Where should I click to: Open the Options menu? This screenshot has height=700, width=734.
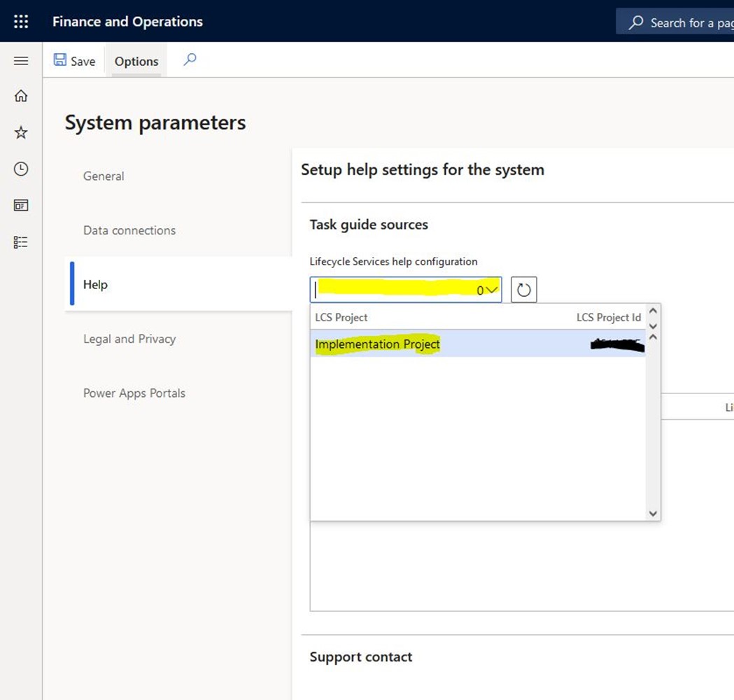[x=136, y=61]
